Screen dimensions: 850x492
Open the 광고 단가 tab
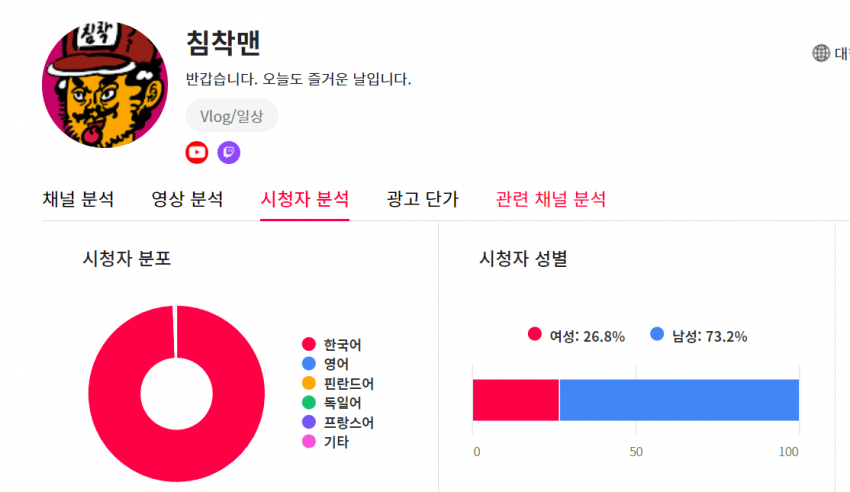422,199
